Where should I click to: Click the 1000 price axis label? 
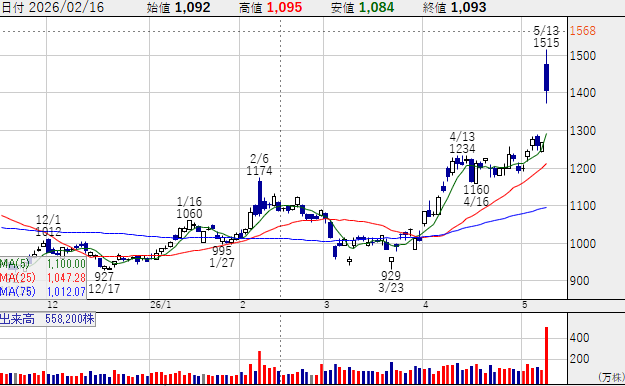(583, 244)
